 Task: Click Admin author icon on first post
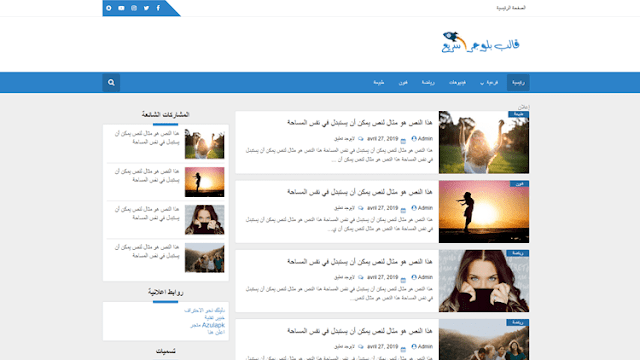(x=414, y=139)
